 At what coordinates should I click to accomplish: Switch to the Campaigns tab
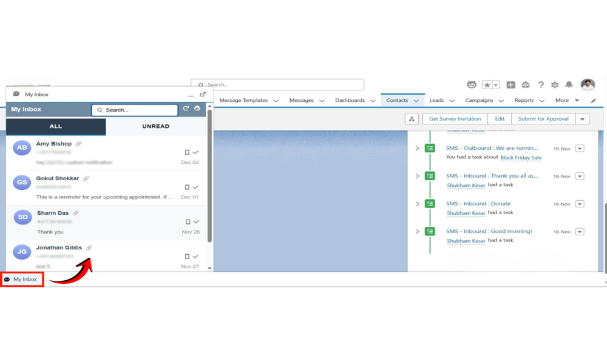coord(479,101)
